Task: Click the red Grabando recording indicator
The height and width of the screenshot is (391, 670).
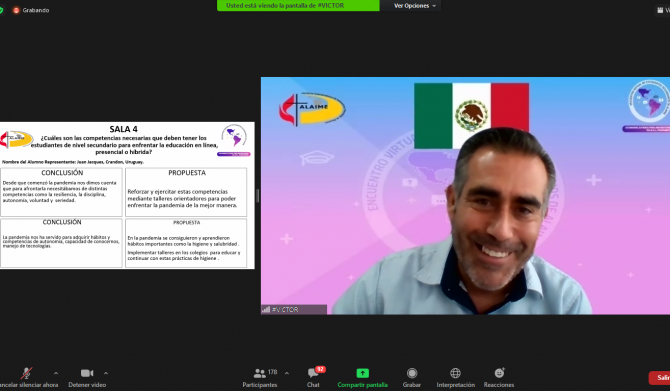Action: [x=31, y=10]
